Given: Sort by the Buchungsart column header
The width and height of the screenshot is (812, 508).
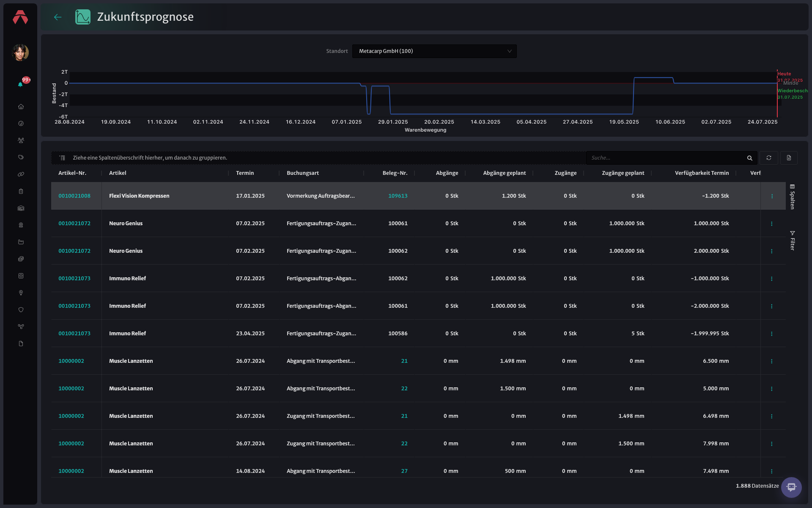Looking at the screenshot, I should click(303, 173).
